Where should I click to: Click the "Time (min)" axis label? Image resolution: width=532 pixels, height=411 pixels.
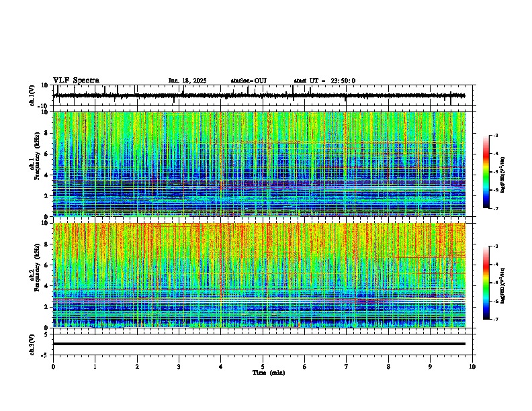click(x=269, y=373)
